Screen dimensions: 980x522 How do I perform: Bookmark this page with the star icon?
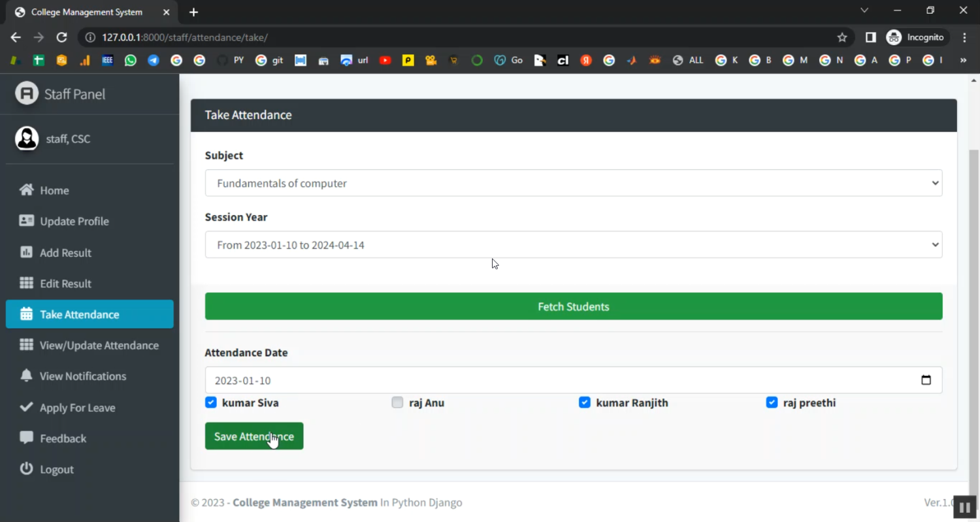tap(842, 38)
